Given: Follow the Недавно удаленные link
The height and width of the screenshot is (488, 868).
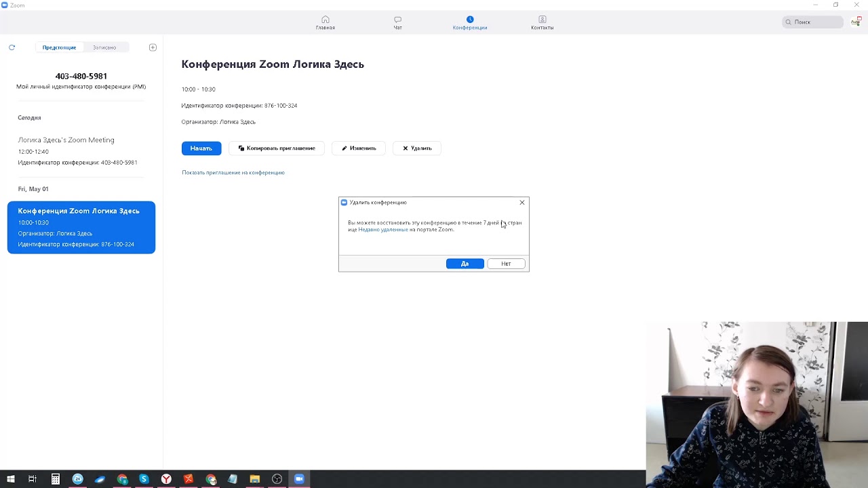Looking at the screenshot, I should pos(383,230).
